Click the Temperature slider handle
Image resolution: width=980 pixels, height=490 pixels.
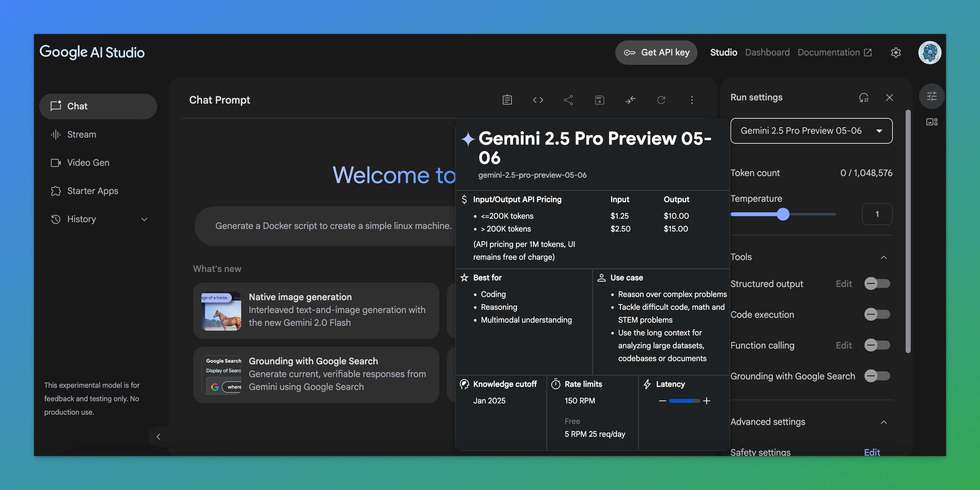click(x=783, y=214)
